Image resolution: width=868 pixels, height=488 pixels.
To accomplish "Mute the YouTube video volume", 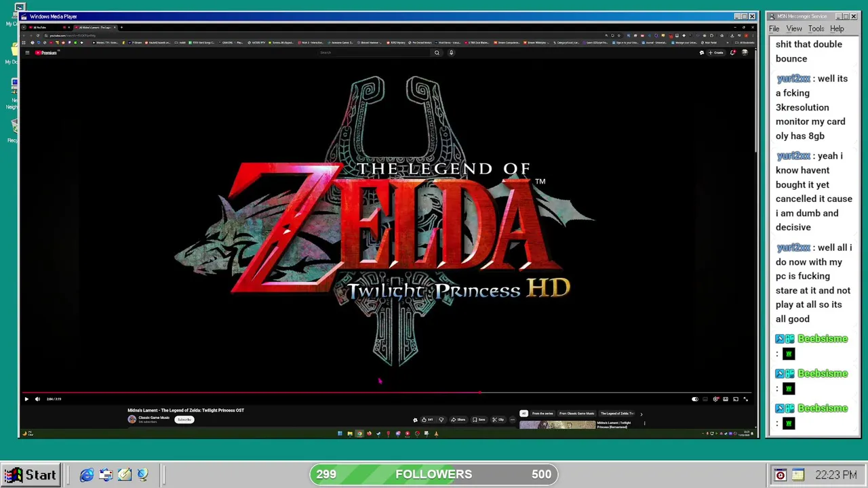I will [x=37, y=399].
